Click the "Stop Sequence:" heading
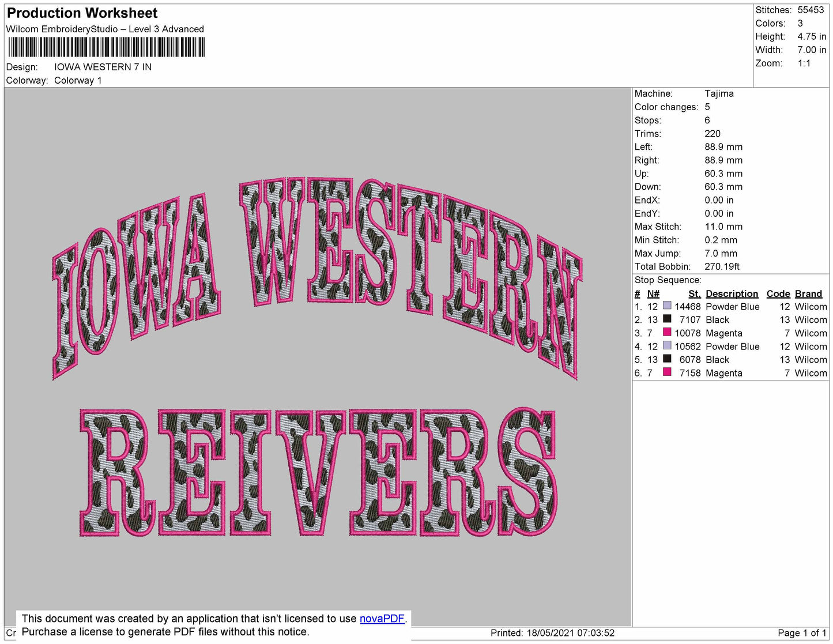833x644 pixels. tap(668, 280)
